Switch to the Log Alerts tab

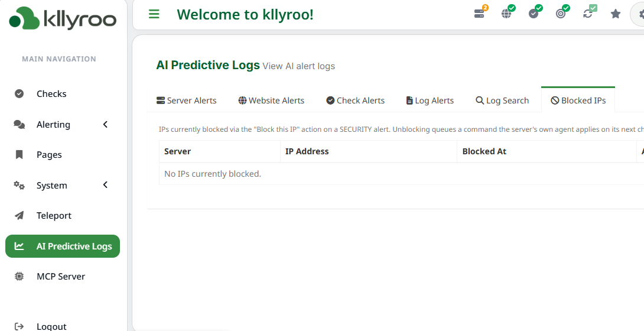coord(430,100)
